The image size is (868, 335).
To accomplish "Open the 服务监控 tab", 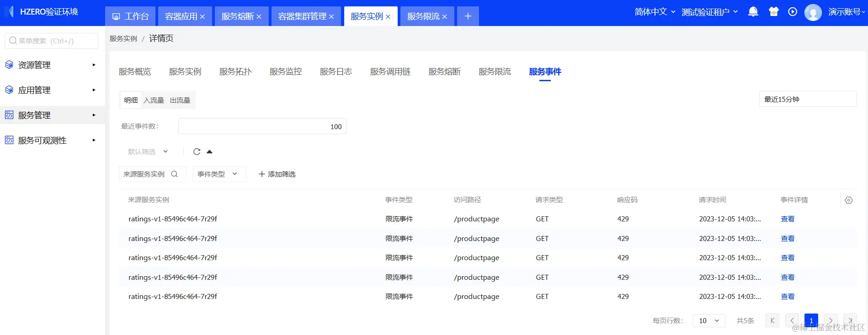I will pos(286,72).
